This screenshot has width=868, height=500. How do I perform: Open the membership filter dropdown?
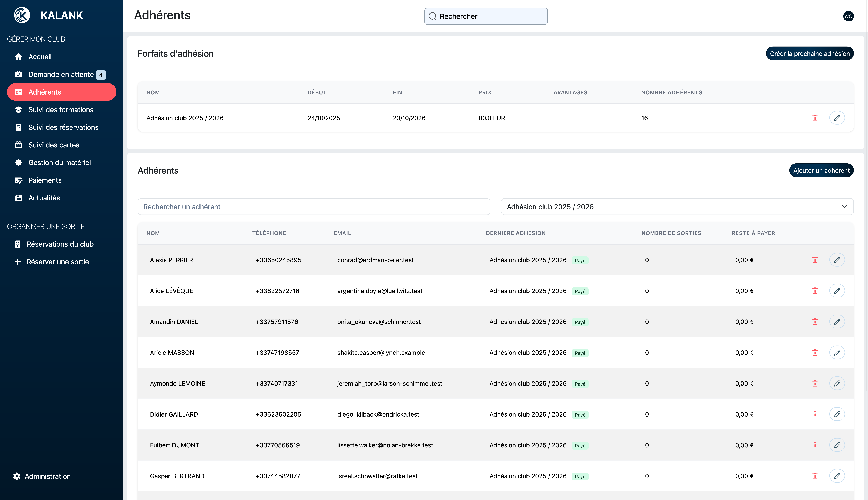pyautogui.click(x=677, y=207)
